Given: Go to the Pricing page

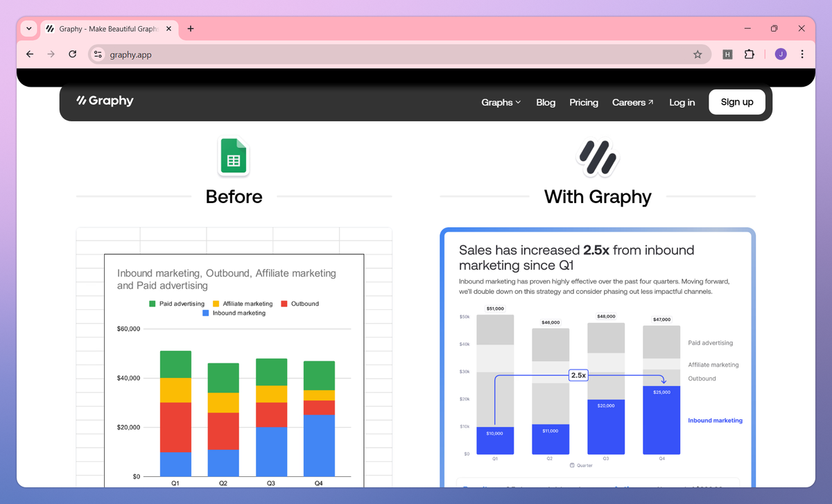Looking at the screenshot, I should (x=584, y=102).
